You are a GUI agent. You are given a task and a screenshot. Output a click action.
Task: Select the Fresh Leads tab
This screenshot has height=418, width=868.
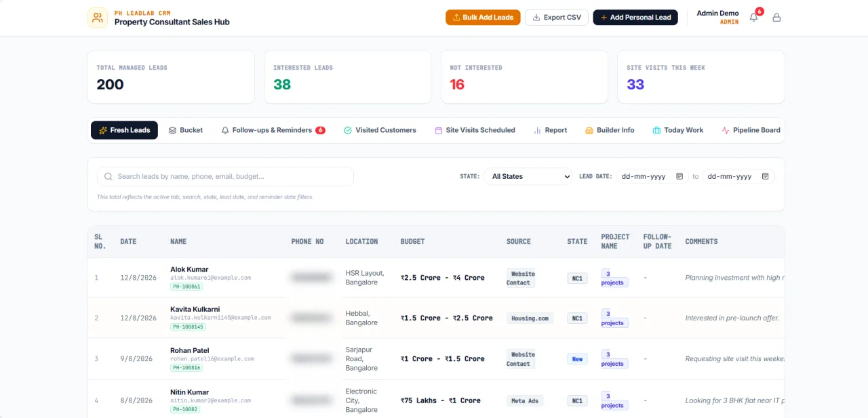tap(124, 130)
